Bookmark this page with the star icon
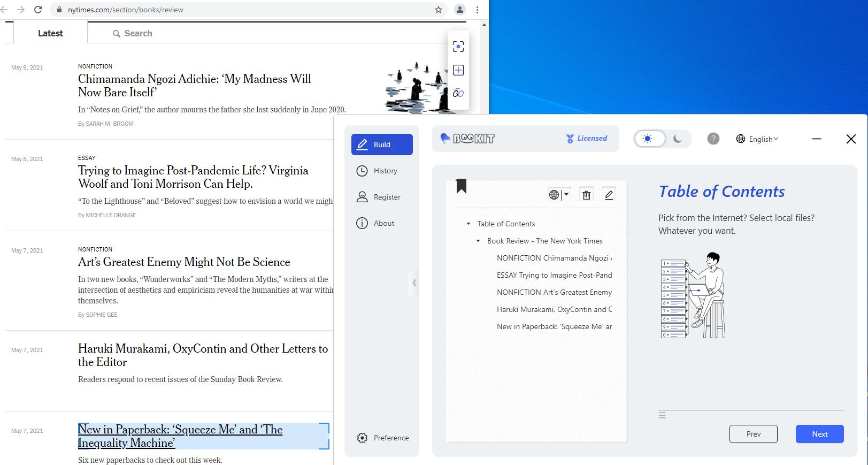 (439, 10)
